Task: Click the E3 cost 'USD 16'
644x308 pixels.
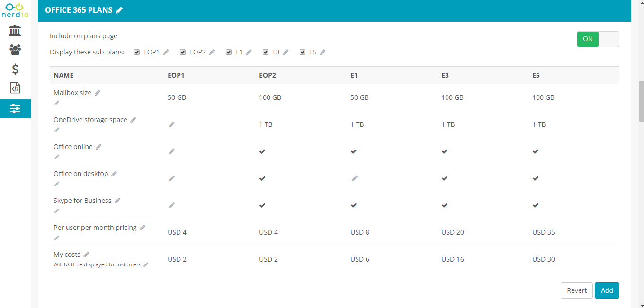Action: pos(453,259)
